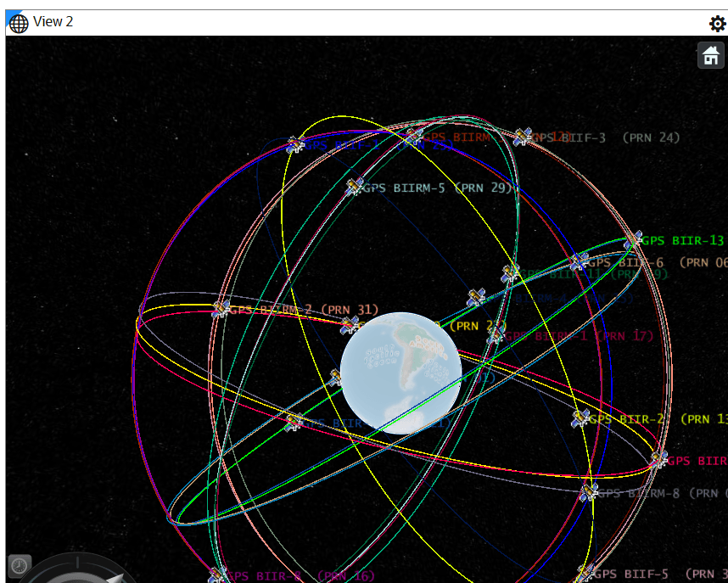The image size is (728, 583).
Task: Click the globe icon beside View 2
Action: pyautogui.click(x=19, y=23)
